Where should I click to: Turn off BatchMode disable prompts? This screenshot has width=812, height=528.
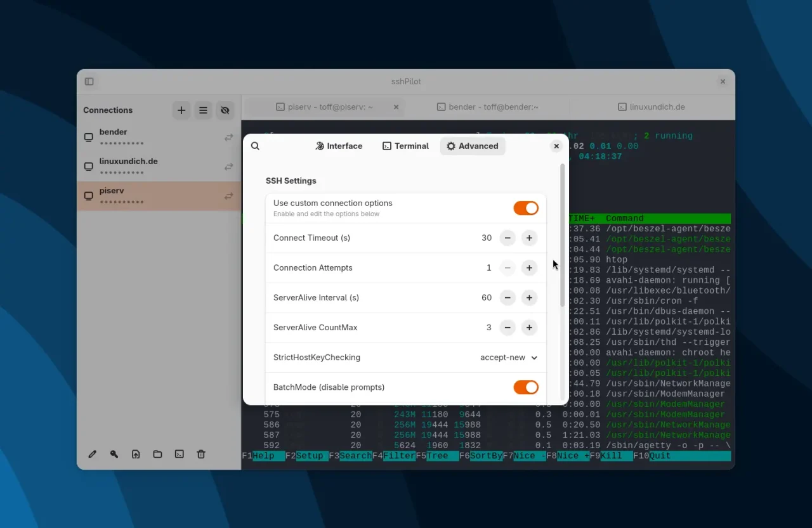tap(526, 387)
